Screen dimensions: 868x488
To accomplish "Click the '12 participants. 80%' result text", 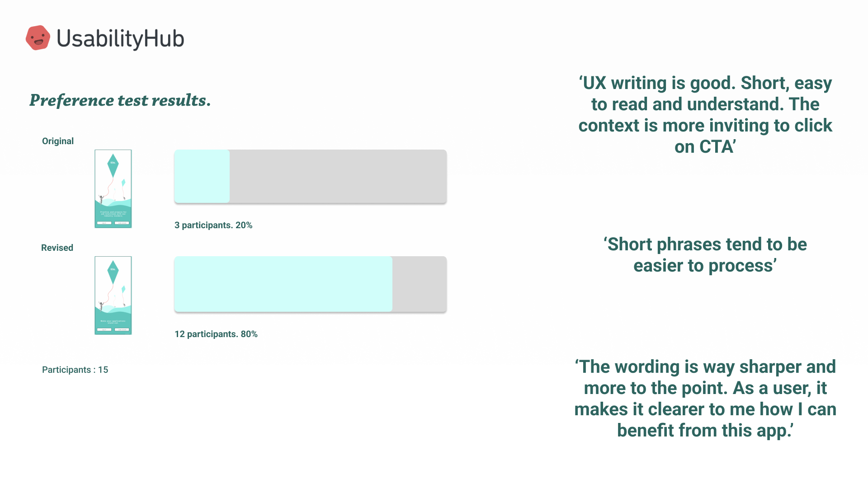I will [x=216, y=334].
